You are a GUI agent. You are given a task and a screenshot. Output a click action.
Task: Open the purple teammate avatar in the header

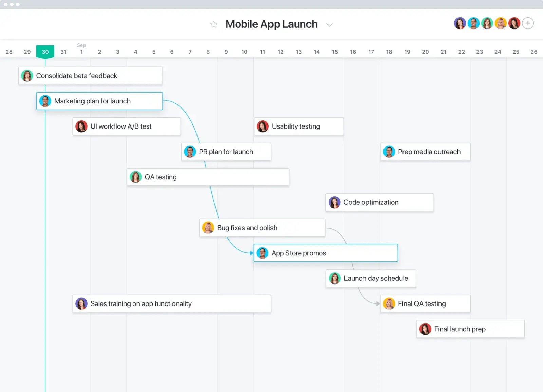(460, 23)
